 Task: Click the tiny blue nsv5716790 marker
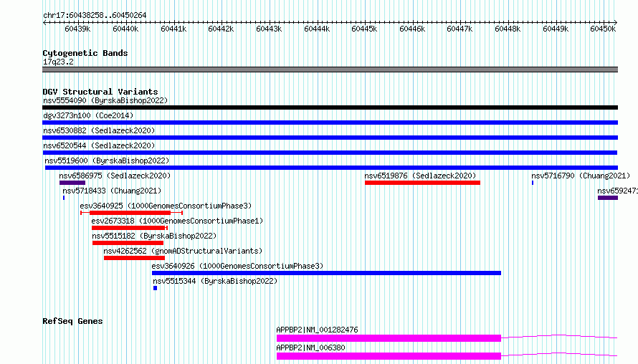click(533, 183)
